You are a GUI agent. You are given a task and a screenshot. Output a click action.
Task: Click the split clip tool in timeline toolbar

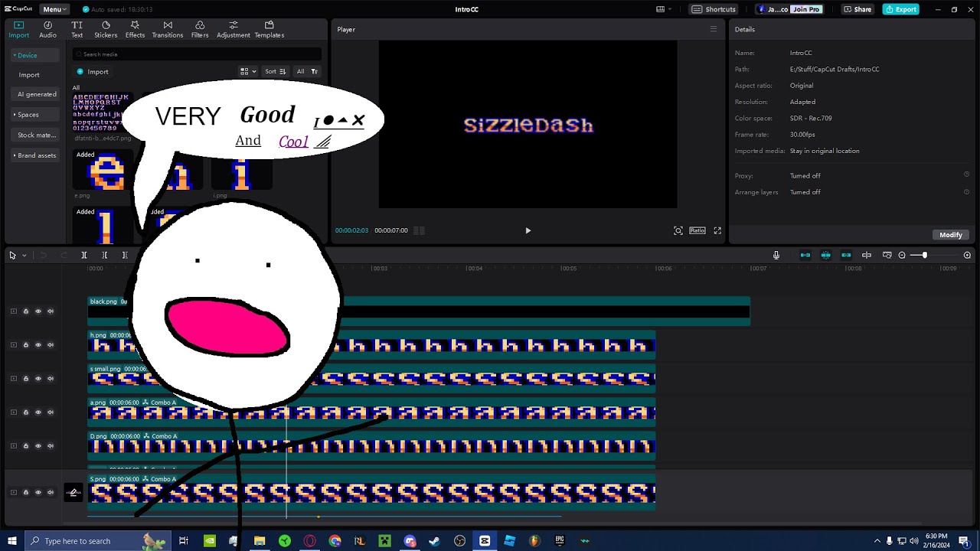84,256
